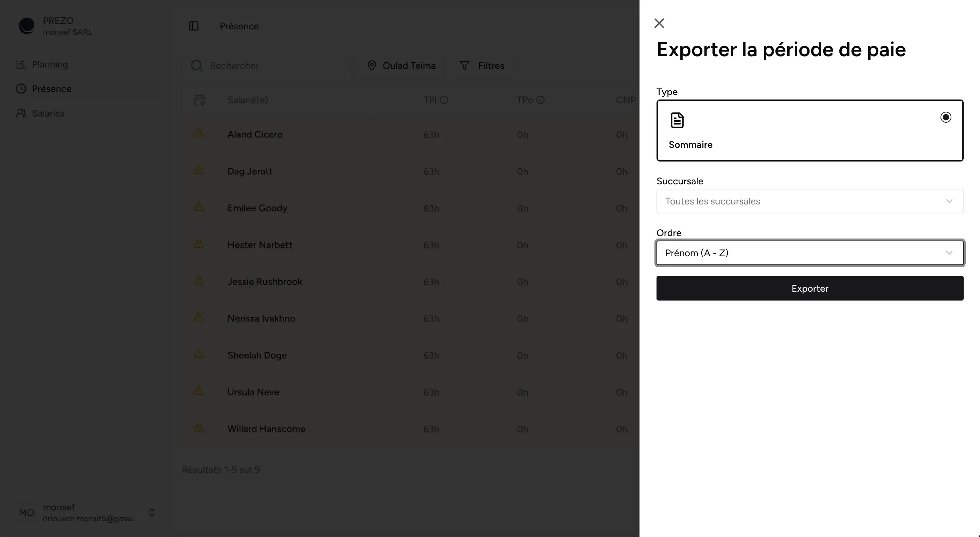
Task: Click the warning triangle next to Aland Cicero
Action: (x=199, y=133)
